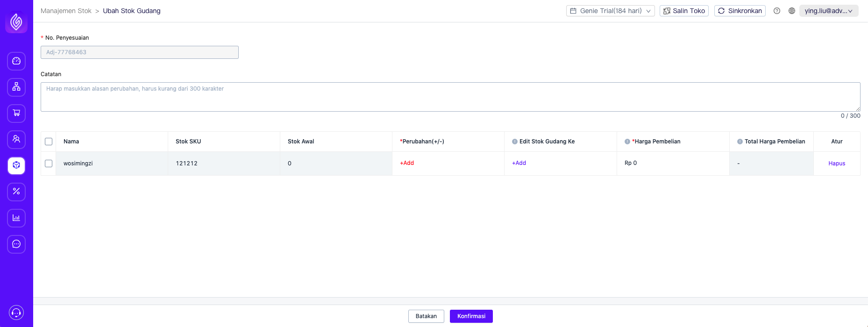The width and height of the screenshot is (868, 327).
Task: Click the Salin Toko button
Action: tap(684, 11)
